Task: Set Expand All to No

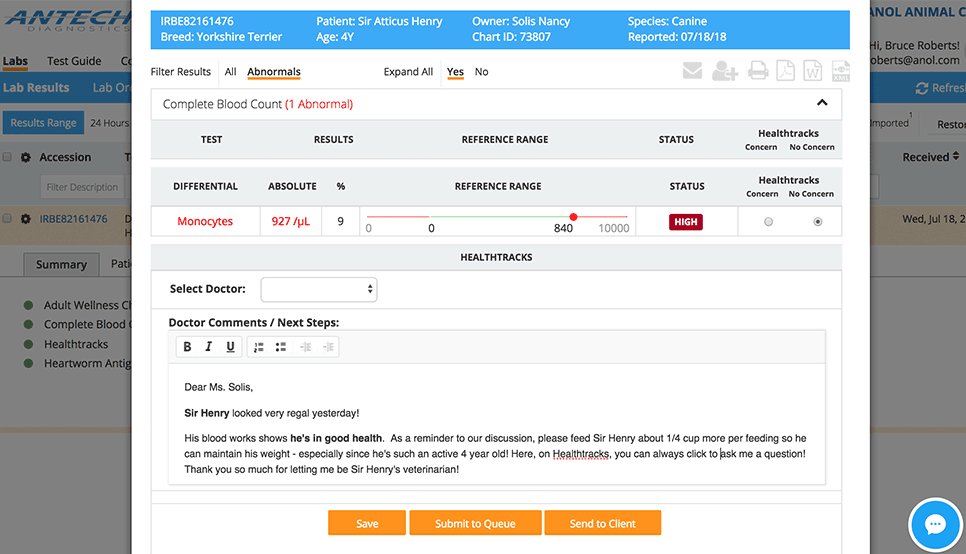Action: click(x=481, y=72)
